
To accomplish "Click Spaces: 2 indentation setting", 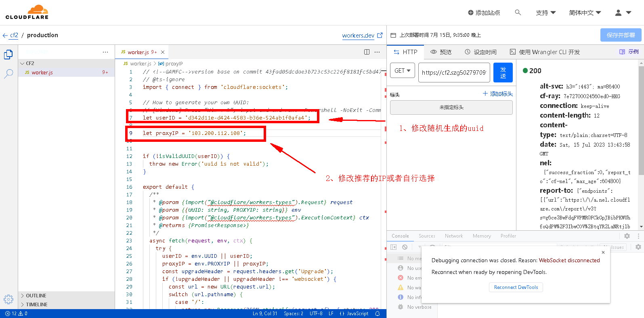I will pyautogui.click(x=294, y=314).
